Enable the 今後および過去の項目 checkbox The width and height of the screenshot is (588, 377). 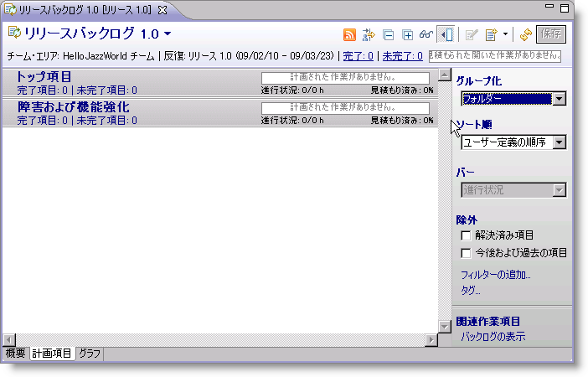(x=466, y=253)
